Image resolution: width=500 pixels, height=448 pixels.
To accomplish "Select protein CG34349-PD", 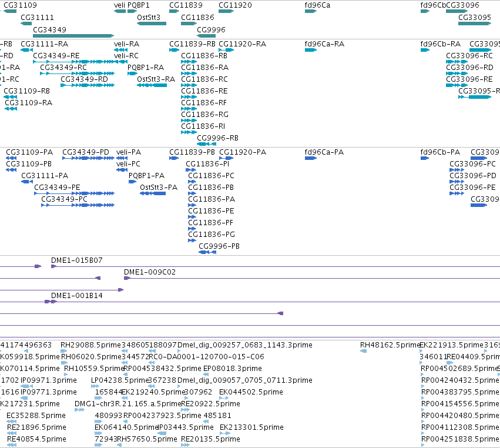I will click(86, 152).
